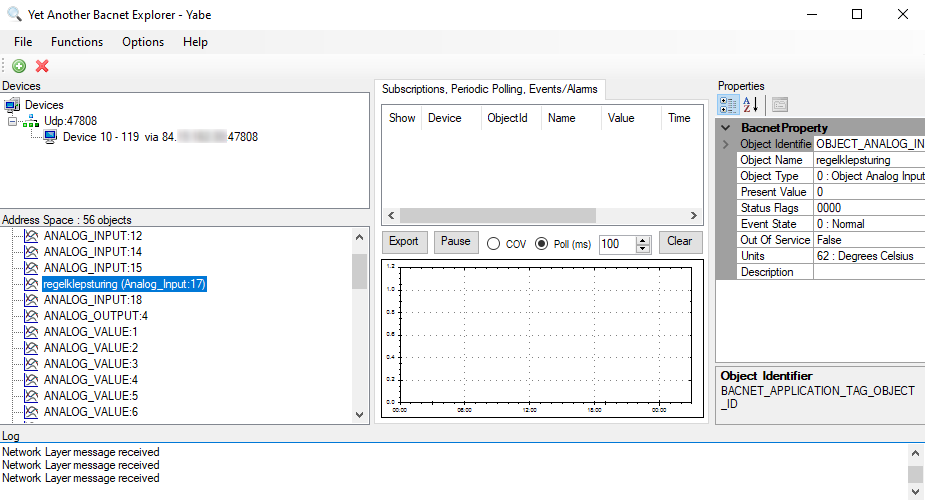Expand the Object Identifier property row
The width and height of the screenshot is (925, 501).
[726, 145]
